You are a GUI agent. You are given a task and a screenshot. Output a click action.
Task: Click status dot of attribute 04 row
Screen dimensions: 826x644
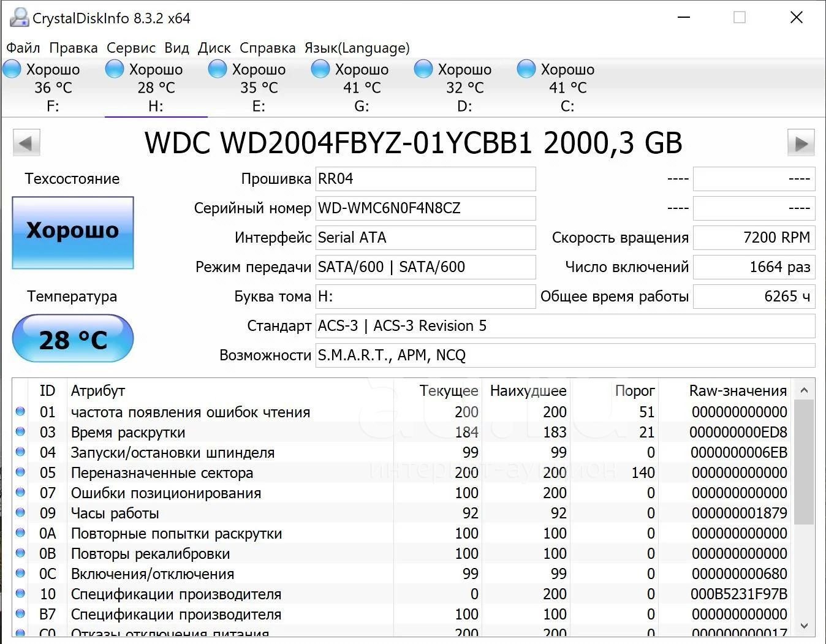20,452
